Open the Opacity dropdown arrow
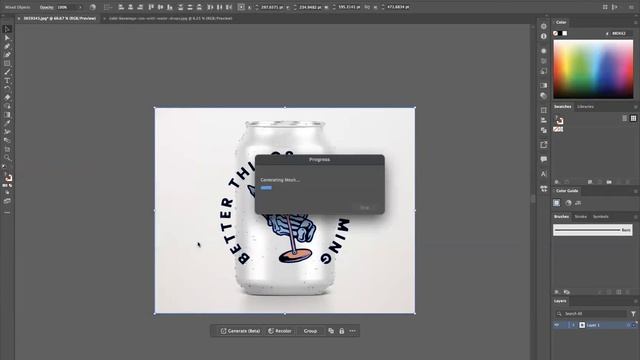The height and width of the screenshot is (360, 640). pos(80,7)
